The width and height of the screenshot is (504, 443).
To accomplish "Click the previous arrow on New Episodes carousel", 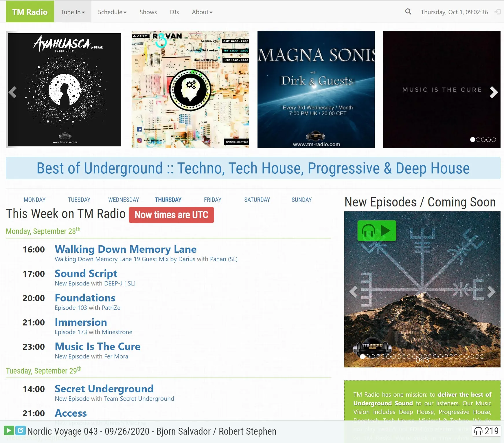I will coord(354,292).
